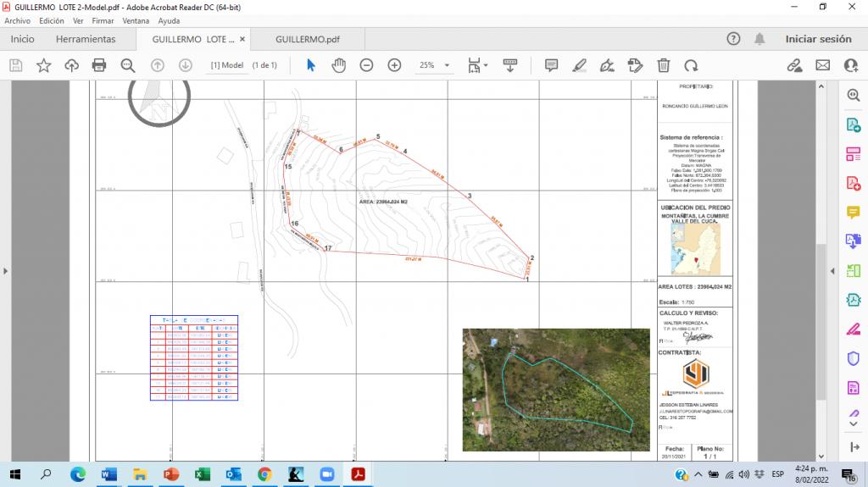Add a sticky note comment
The image size is (868, 487).
(x=551, y=65)
